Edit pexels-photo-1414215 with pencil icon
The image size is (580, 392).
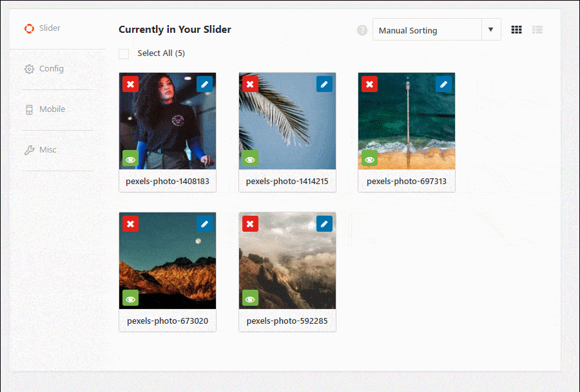pos(324,84)
